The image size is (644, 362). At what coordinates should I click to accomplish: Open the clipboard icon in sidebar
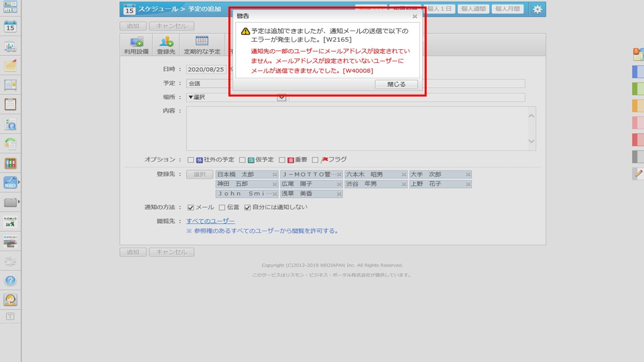[11, 104]
